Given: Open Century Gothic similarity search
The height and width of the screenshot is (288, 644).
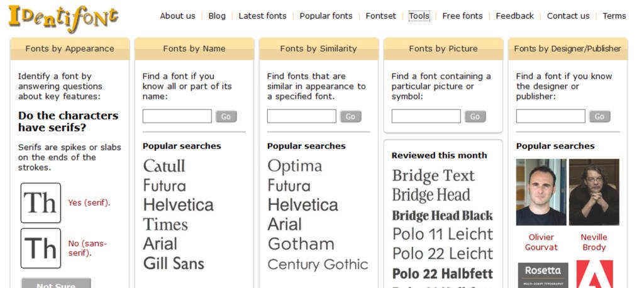Looking at the screenshot, I should [x=318, y=264].
